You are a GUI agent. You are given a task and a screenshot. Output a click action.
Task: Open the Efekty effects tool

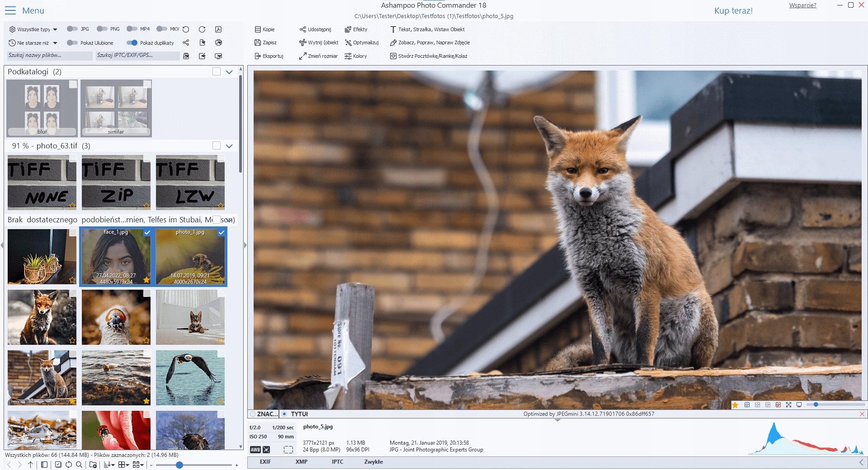tap(356, 29)
